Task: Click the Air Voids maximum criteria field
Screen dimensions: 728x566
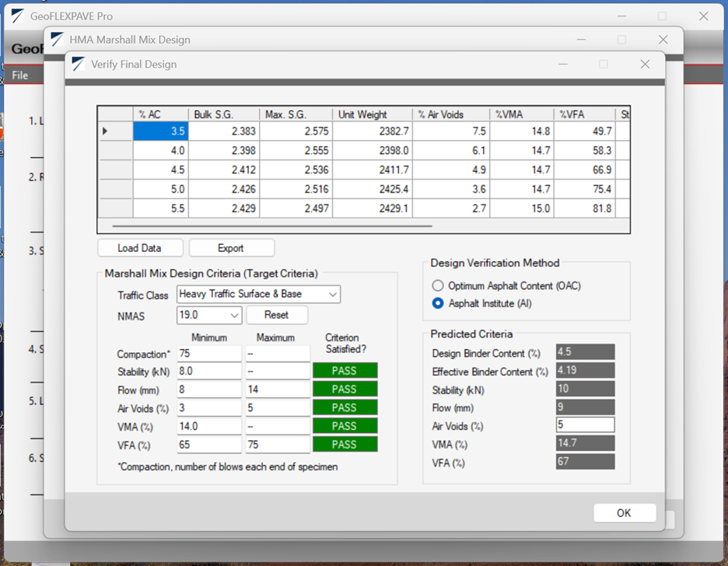Action: point(278,408)
